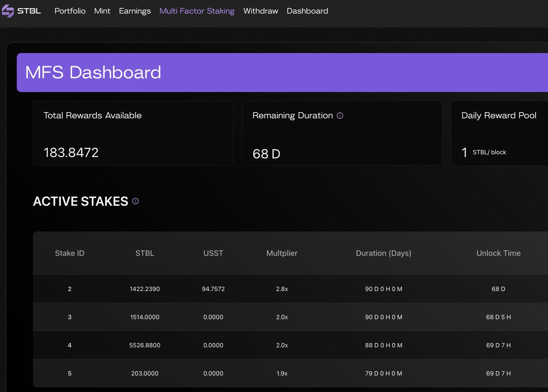Viewport: 548px width, 392px height.
Task: Click the 88 D 0 H 0 M duration
Action: 384,345
